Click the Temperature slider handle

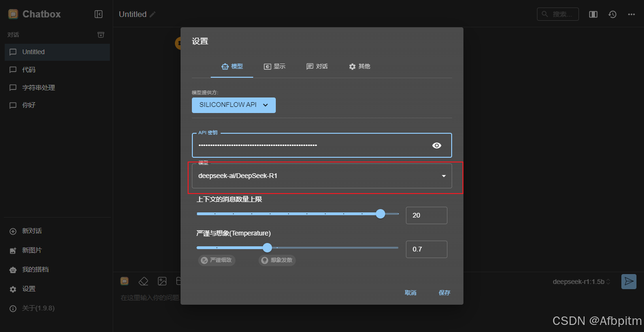[267, 248]
